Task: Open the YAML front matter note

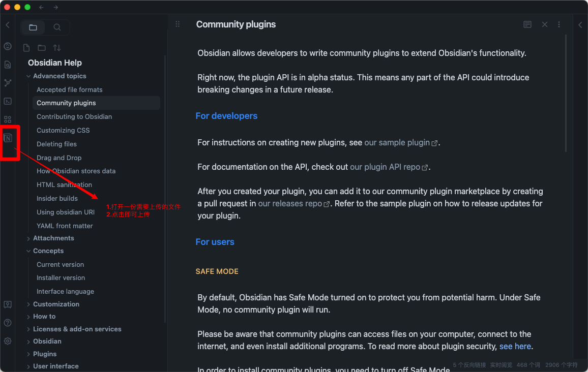Action: (x=65, y=226)
